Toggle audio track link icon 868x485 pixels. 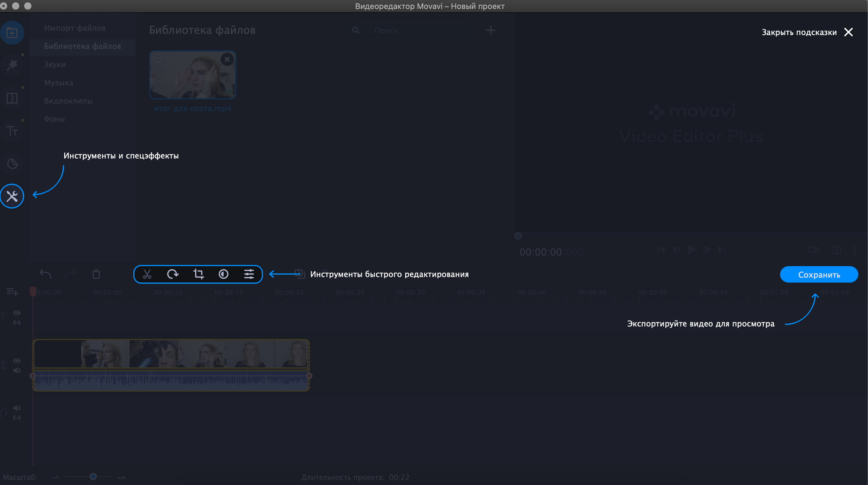coord(17,418)
